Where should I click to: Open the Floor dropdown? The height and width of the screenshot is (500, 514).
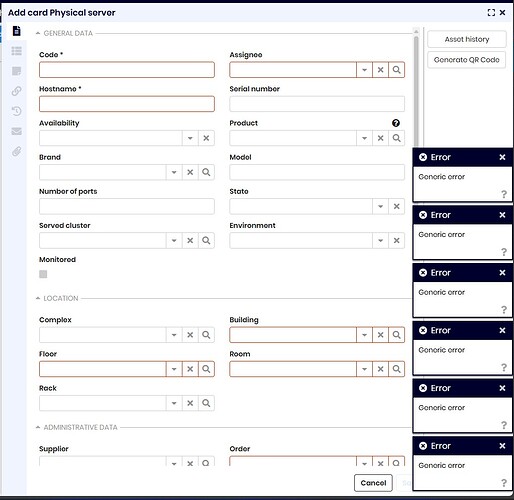point(174,369)
